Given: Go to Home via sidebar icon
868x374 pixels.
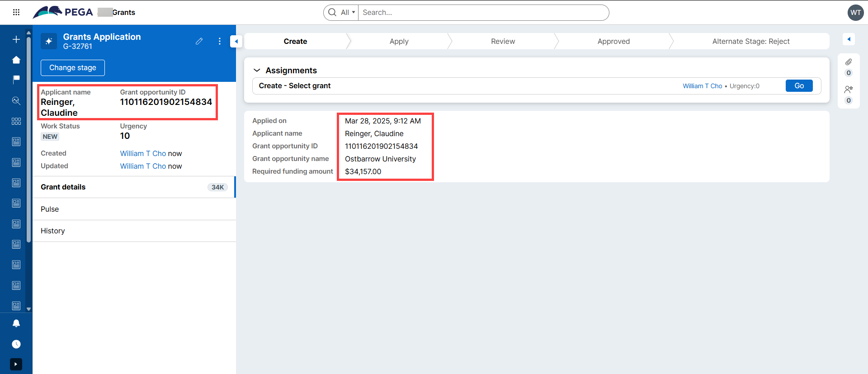Looking at the screenshot, I should pos(16,60).
